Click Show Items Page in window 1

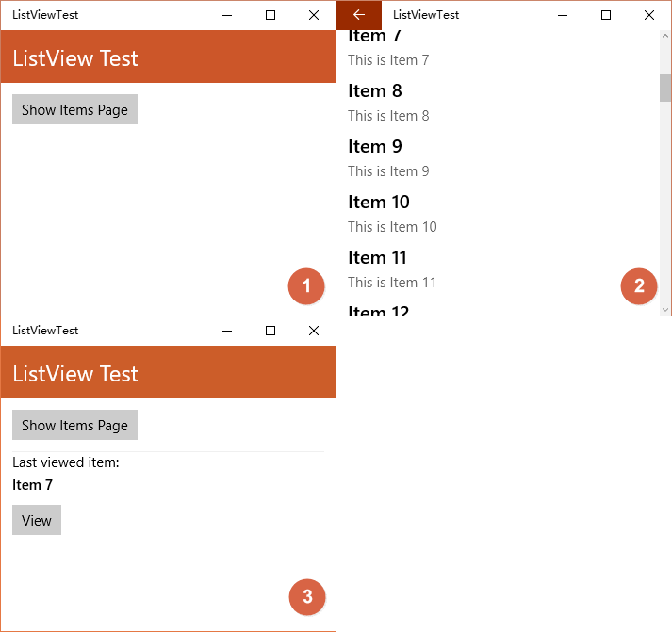[x=74, y=109]
